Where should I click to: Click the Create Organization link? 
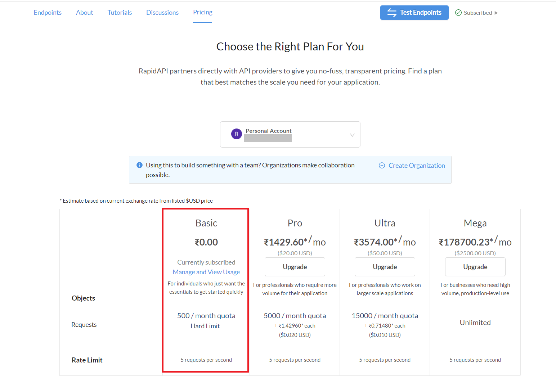point(417,166)
